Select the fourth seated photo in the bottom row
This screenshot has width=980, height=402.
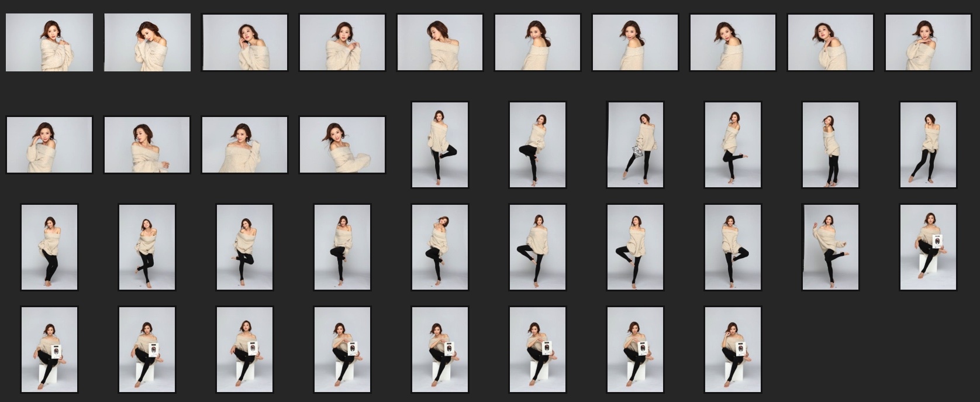tap(342, 349)
